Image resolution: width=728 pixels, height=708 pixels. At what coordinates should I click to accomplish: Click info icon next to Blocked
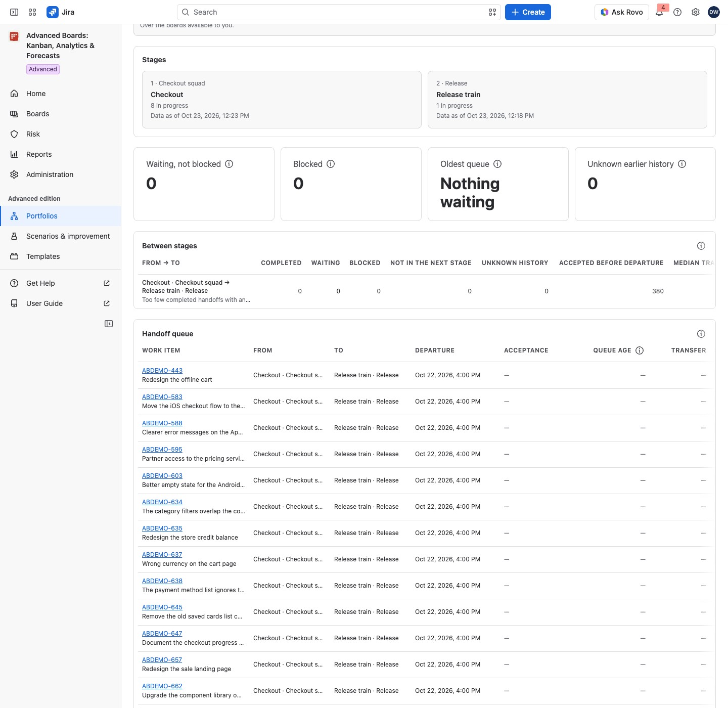pyautogui.click(x=331, y=164)
